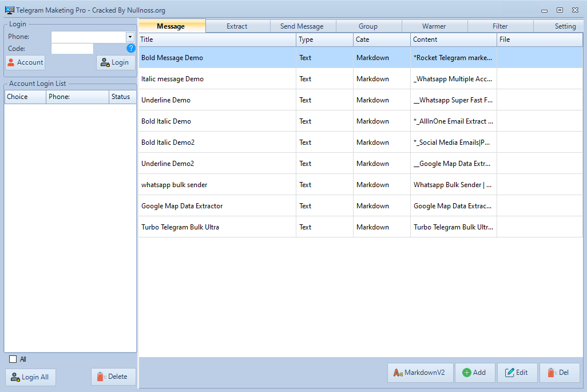This screenshot has height=392, width=587.
Task: Select the 'Bold Message Demo' row
Action: (x=361, y=58)
